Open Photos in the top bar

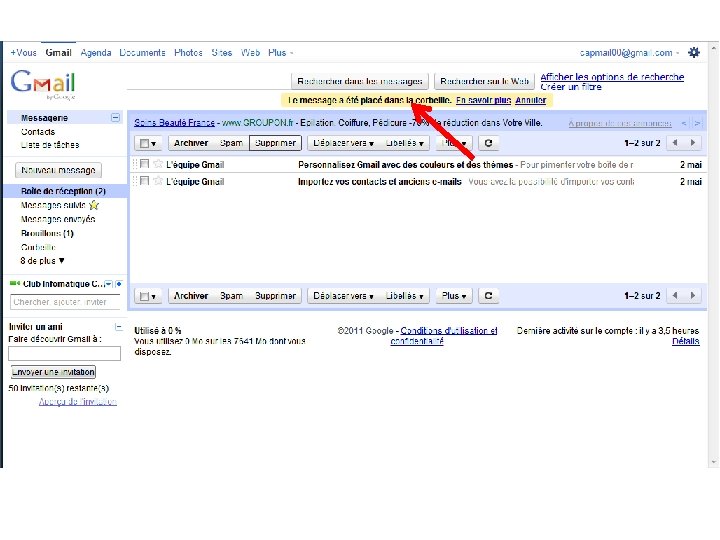(x=188, y=53)
